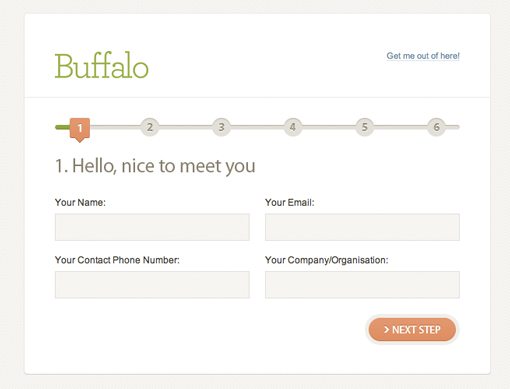Click the arrow icon on NEXT STEP

coord(386,330)
